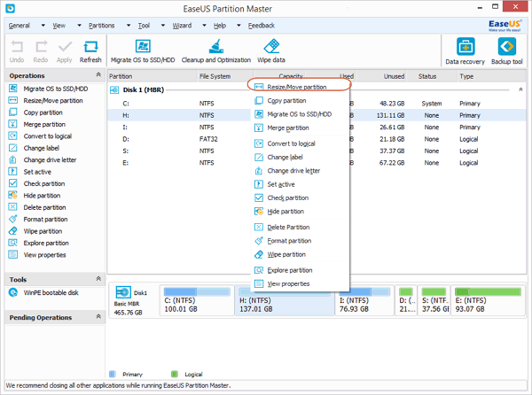Click Wipe partition icon in Operations panel
This screenshot has height=395, width=532.
click(x=13, y=230)
